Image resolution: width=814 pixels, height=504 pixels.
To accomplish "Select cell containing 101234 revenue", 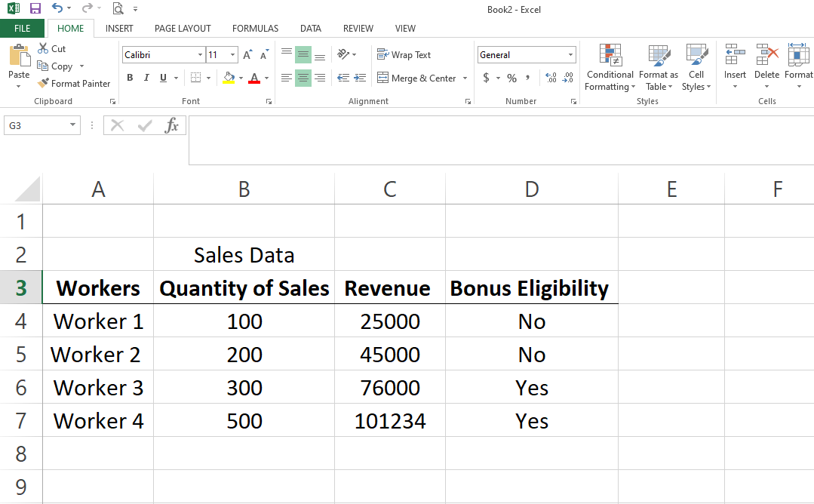I will click(390, 420).
